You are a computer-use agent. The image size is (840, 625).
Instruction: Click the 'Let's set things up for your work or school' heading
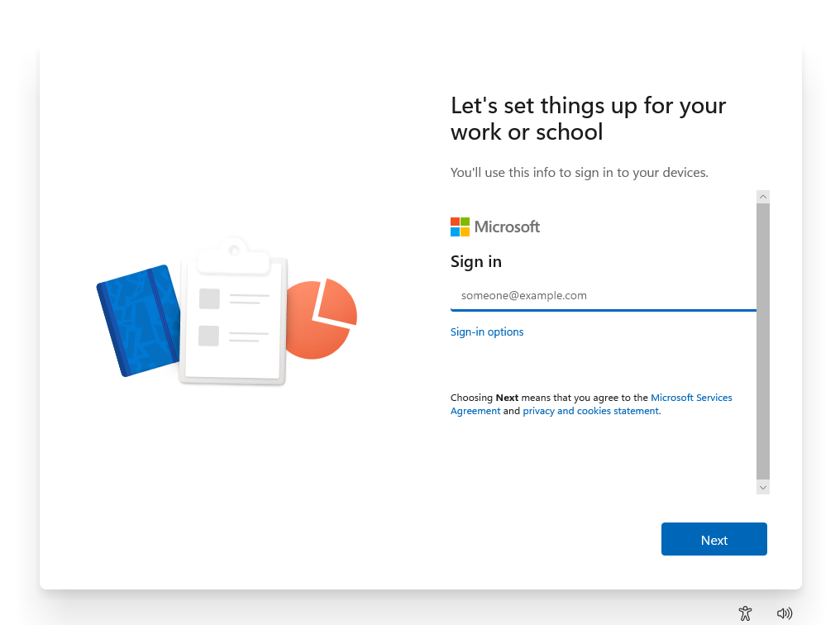(x=588, y=118)
